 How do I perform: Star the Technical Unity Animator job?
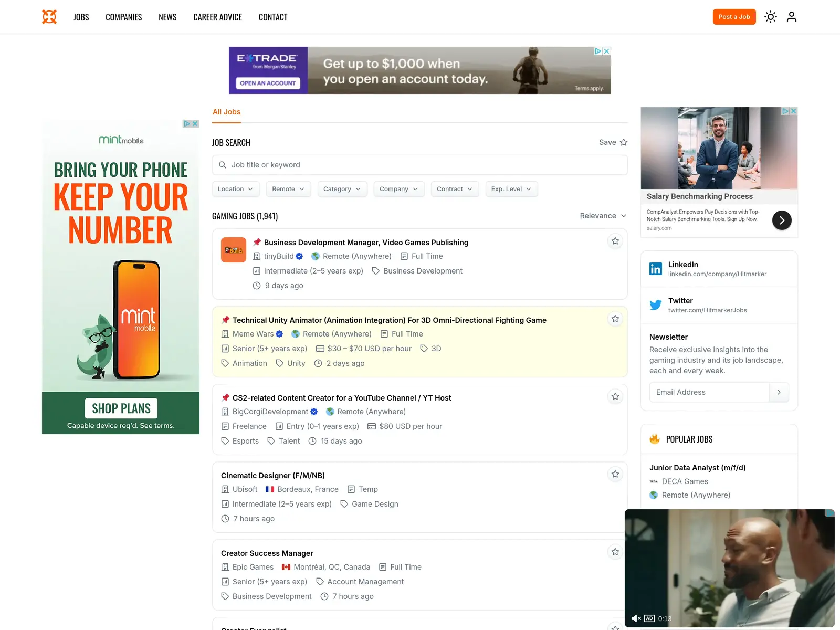[x=615, y=319]
